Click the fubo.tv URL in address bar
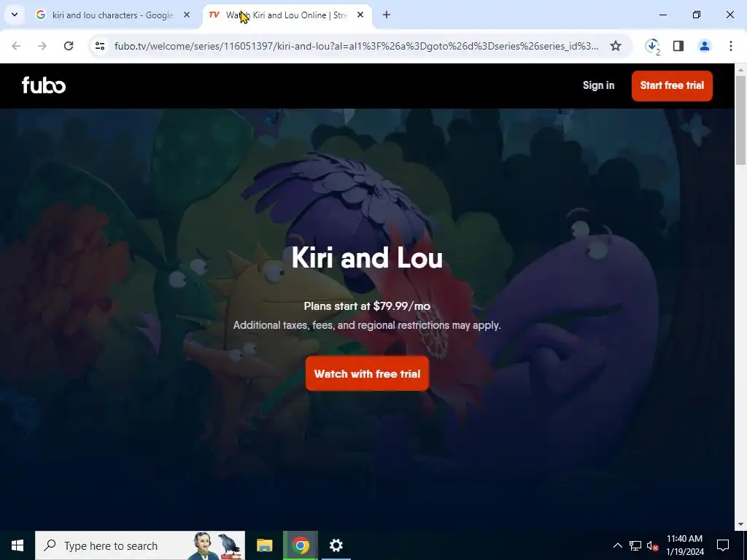 (x=356, y=46)
